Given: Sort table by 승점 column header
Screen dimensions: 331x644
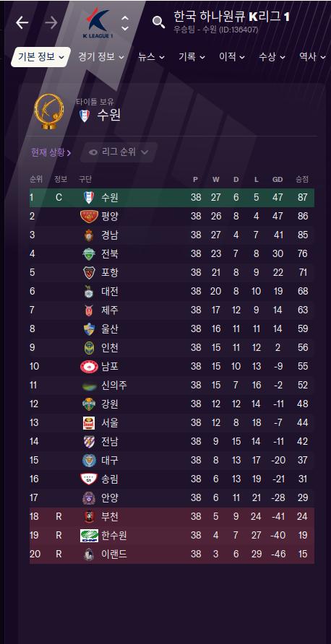Looking at the screenshot, I should pos(302,179).
